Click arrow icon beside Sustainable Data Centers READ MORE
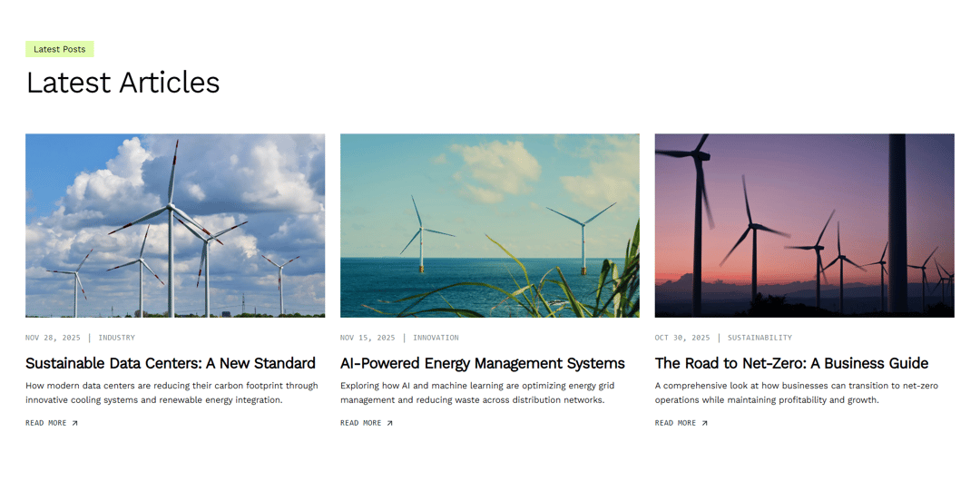The image size is (980, 482). tap(74, 423)
